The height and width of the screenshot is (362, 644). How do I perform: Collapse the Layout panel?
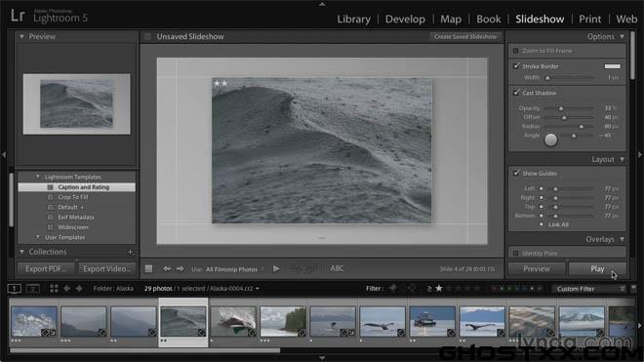[x=623, y=159]
